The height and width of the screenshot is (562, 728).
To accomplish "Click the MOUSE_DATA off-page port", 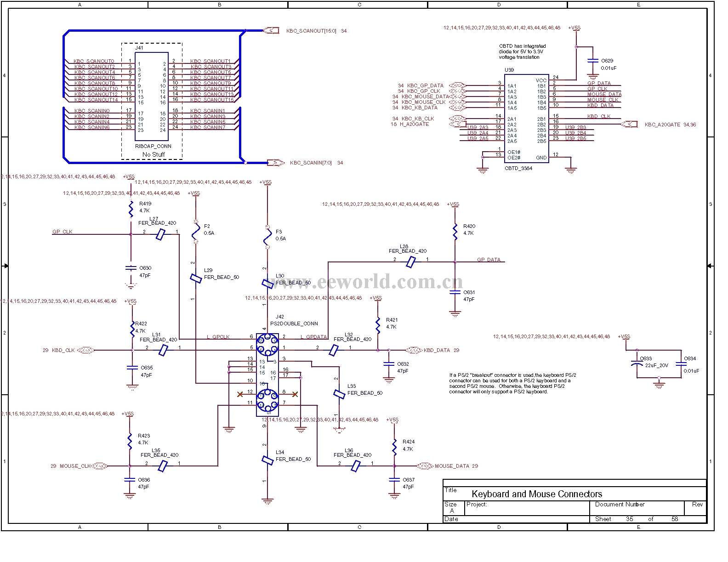I will 425,466.
